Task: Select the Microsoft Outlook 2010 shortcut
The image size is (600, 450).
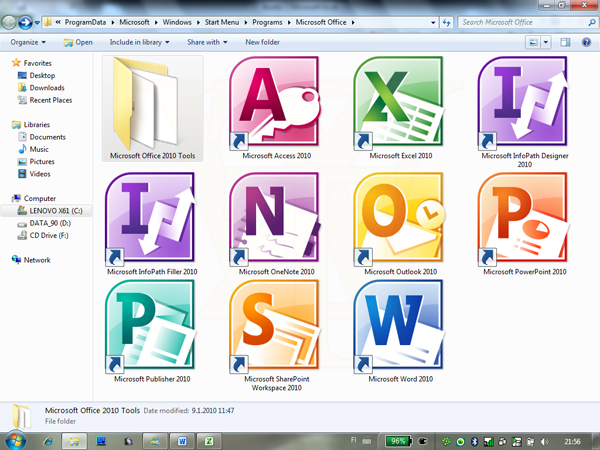Action: click(400, 224)
